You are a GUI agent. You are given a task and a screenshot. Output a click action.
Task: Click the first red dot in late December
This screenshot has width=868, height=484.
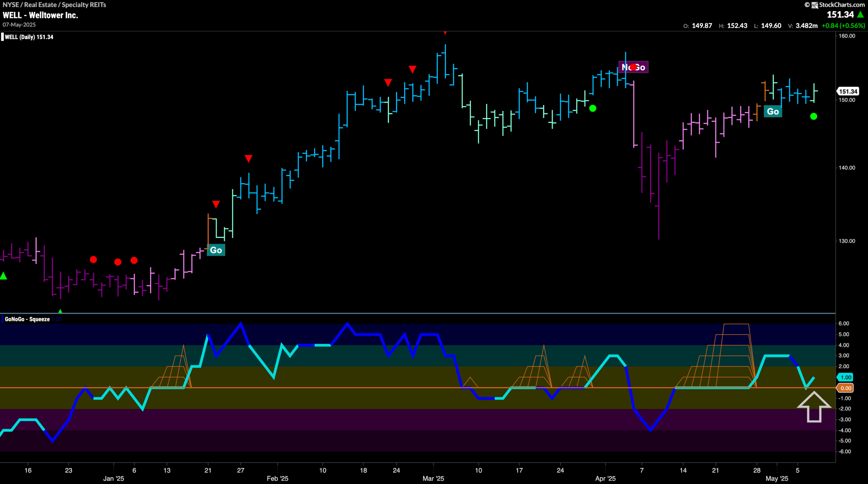pyautogui.click(x=93, y=260)
